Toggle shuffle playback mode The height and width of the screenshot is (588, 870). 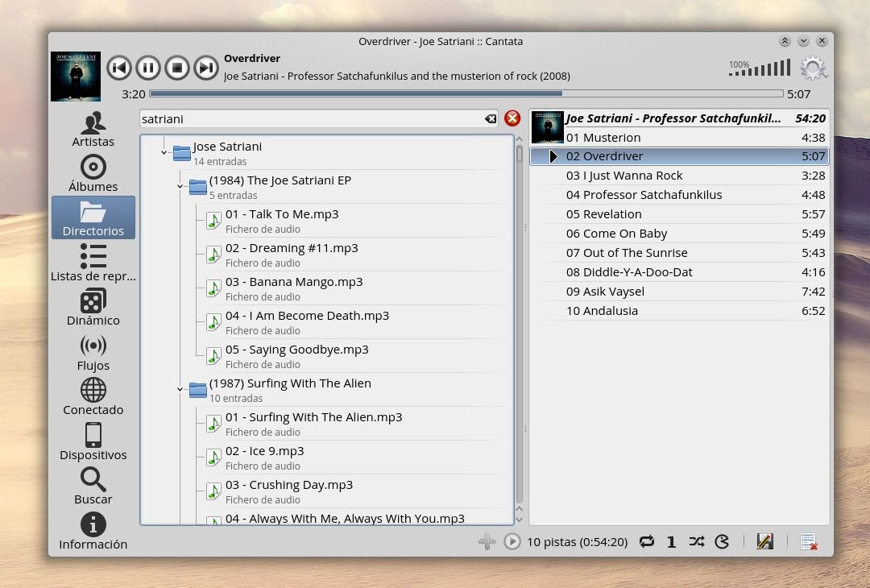(697, 542)
